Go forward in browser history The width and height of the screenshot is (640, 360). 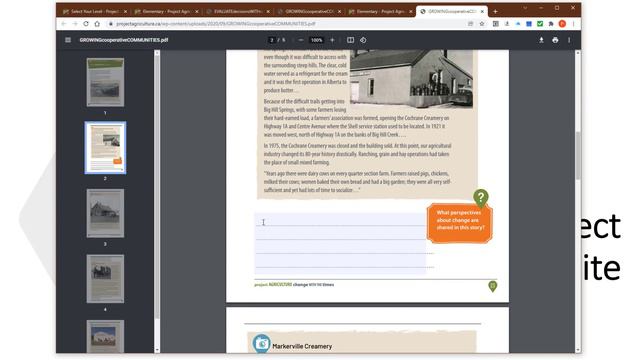tap(75, 24)
